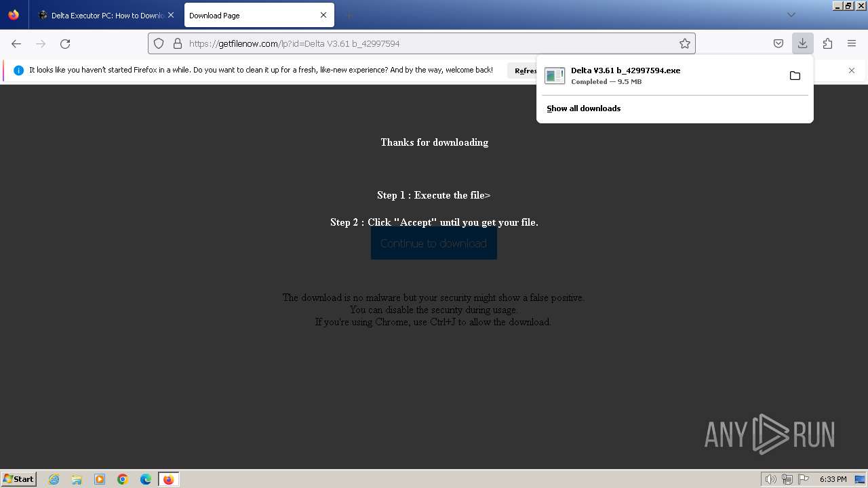Launch Google Chrome from taskbar
Image resolution: width=868 pixels, height=488 pixels.
click(123, 479)
